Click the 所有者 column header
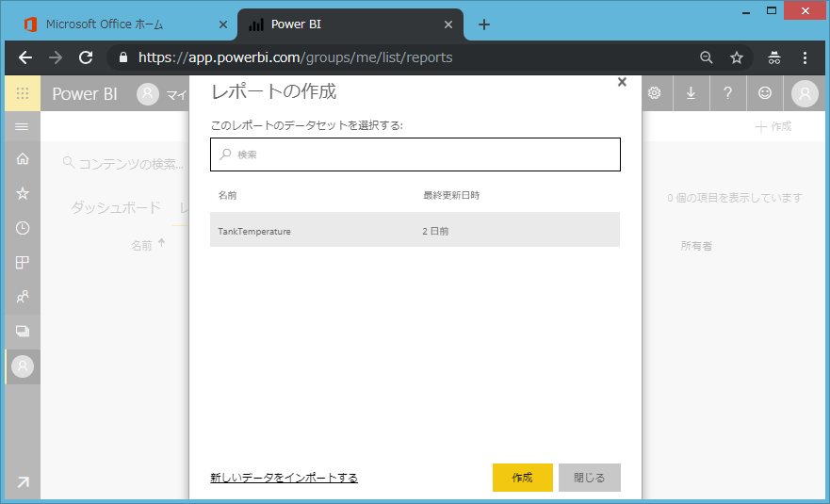 (696, 246)
